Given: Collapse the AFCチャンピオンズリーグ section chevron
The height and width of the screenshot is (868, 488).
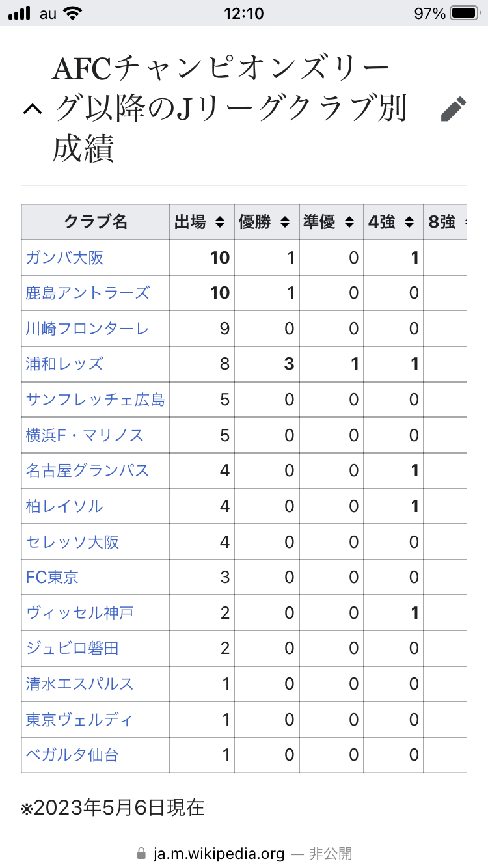Looking at the screenshot, I should pos(33,109).
